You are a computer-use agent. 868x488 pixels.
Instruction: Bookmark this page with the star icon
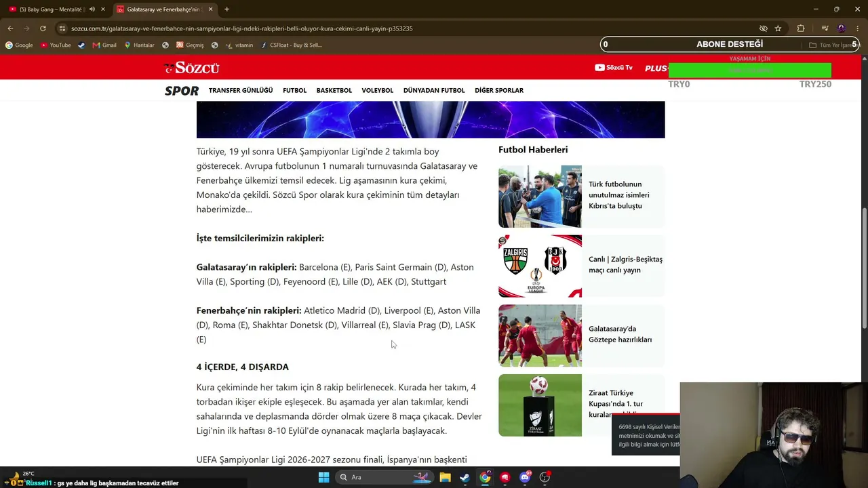778,28
